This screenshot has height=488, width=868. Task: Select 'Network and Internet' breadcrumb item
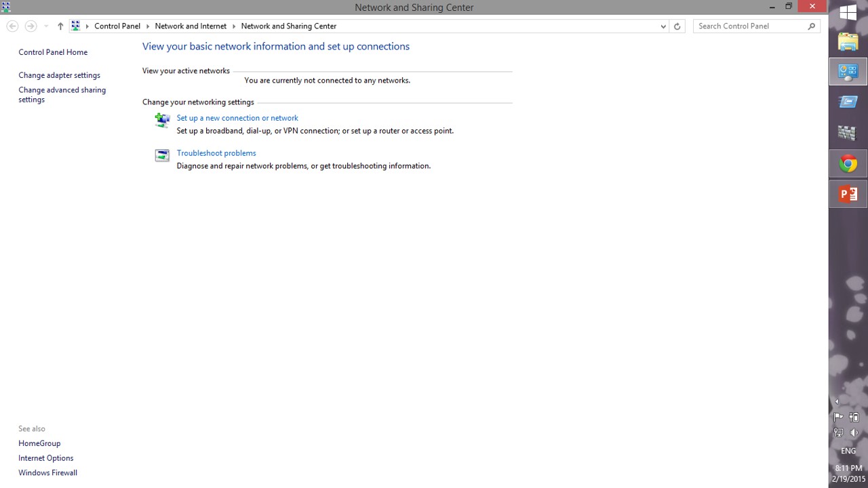191,26
